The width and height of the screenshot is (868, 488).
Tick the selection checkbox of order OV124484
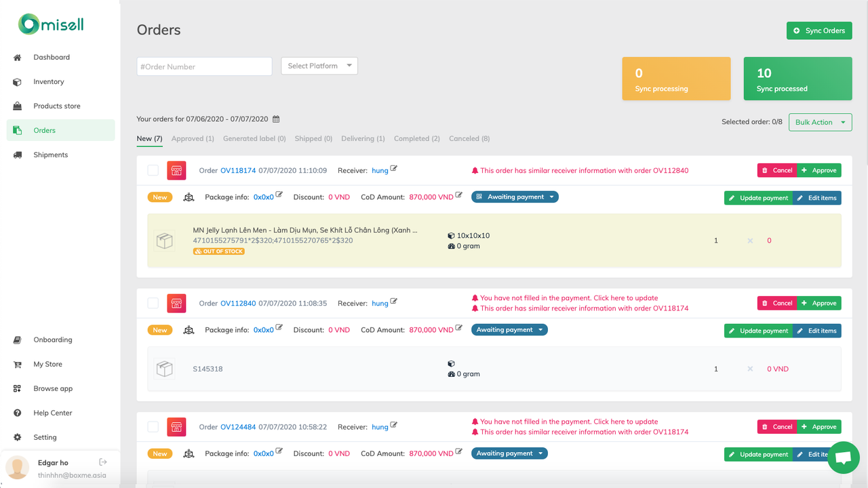(x=153, y=426)
